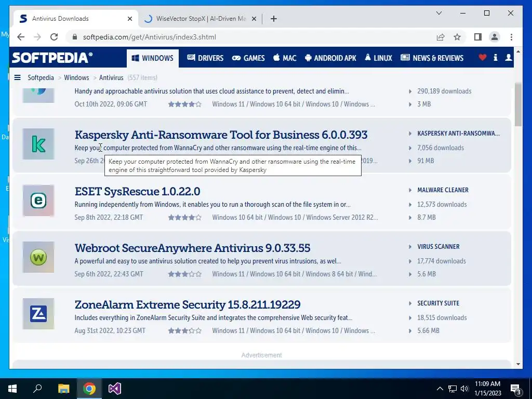Open File Explorer from the taskbar

tap(63, 389)
